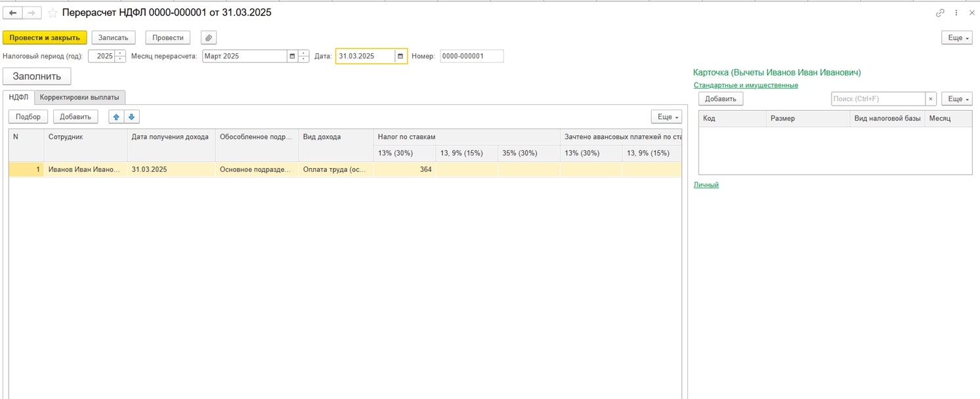Screen dimensions: 980x399
Task: Copy document link via chain icon
Action: (940, 13)
